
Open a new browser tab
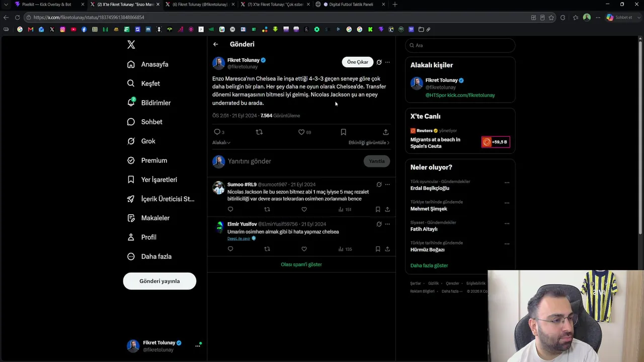coord(395,5)
